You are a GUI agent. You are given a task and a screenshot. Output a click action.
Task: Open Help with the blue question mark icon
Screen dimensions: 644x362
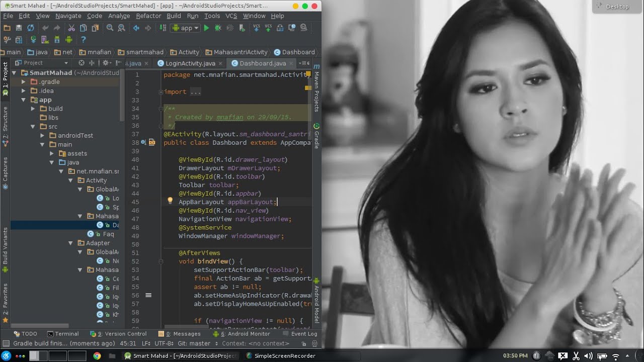[x=83, y=40]
